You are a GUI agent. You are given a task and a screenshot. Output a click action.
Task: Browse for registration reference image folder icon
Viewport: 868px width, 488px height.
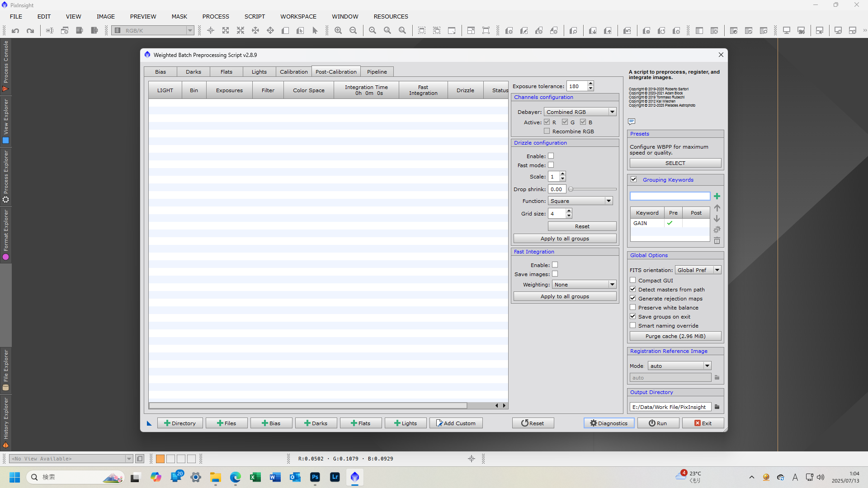click(x=717, y=377)
